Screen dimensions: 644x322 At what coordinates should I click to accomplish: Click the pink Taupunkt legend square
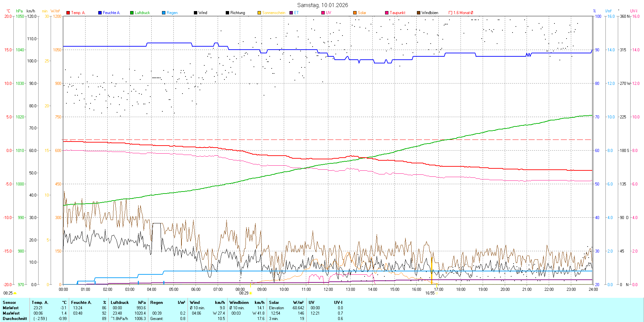387,13
